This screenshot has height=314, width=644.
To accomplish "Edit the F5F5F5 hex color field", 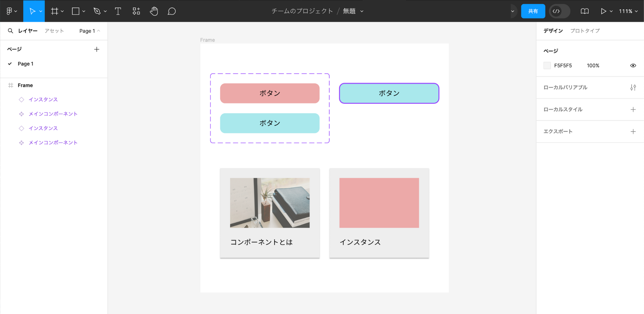I will (563, 66).
